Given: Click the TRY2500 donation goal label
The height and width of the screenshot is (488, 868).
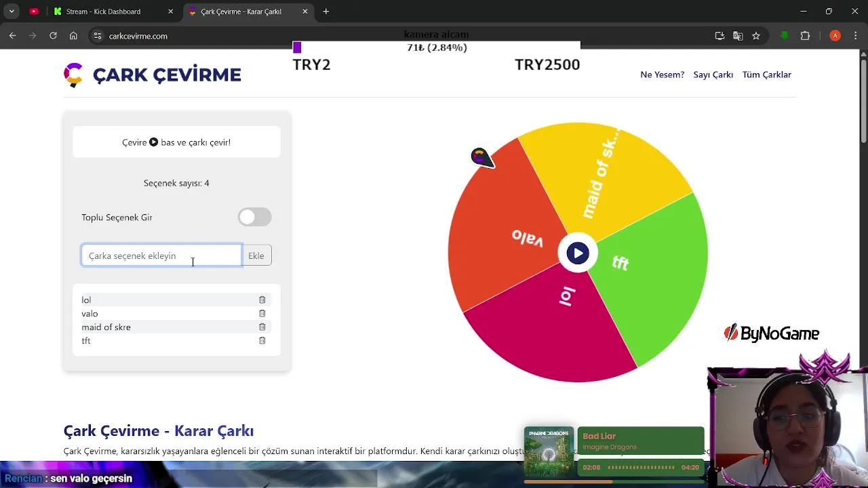Looking at the screenshot, I should 547,64.
